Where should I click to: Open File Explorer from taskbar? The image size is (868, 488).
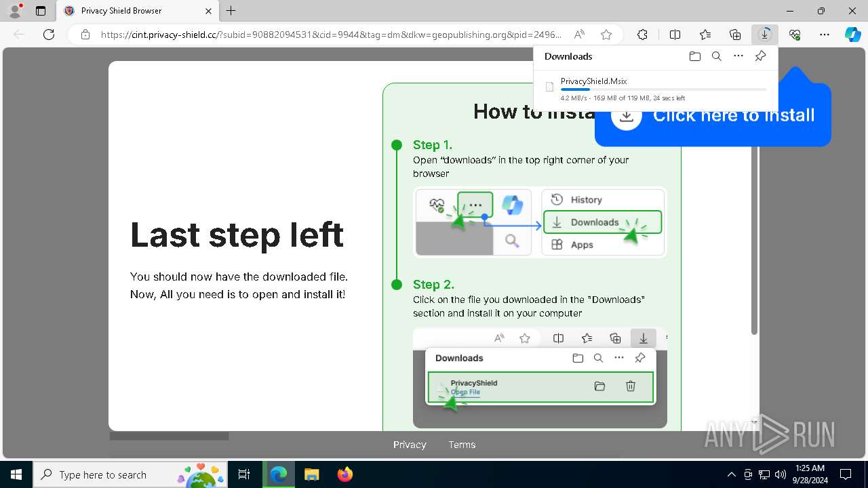(311, 474)
